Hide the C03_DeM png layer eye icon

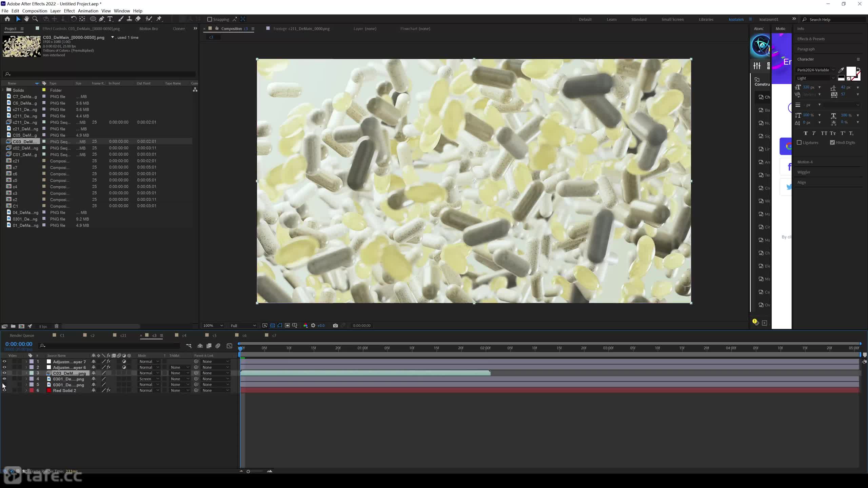[4, 373]
